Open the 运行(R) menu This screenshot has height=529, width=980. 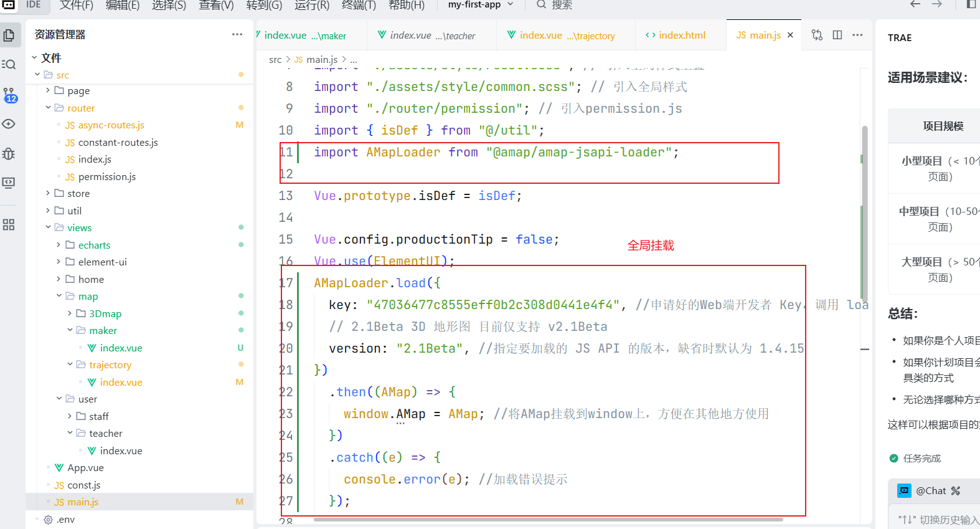[312, 5]
